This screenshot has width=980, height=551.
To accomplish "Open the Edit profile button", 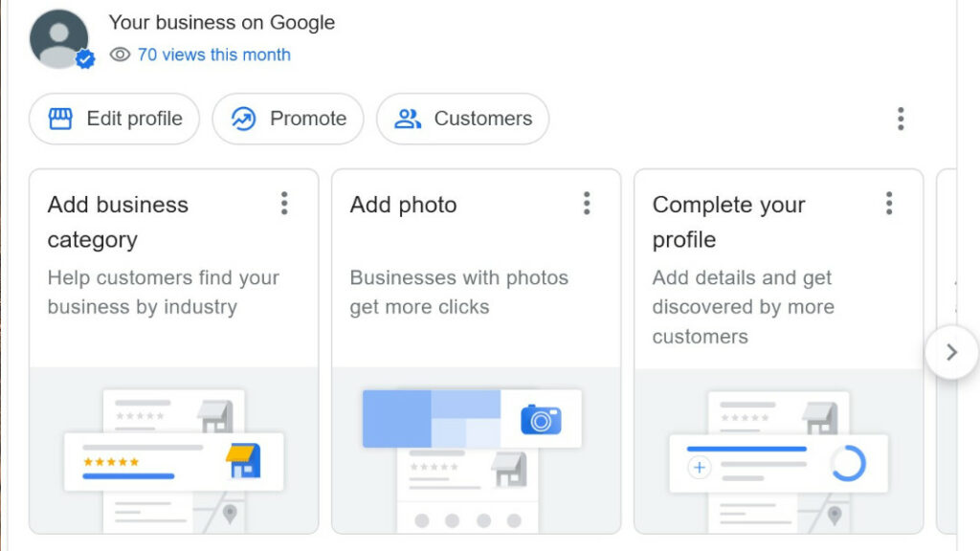I will (115, 119).
